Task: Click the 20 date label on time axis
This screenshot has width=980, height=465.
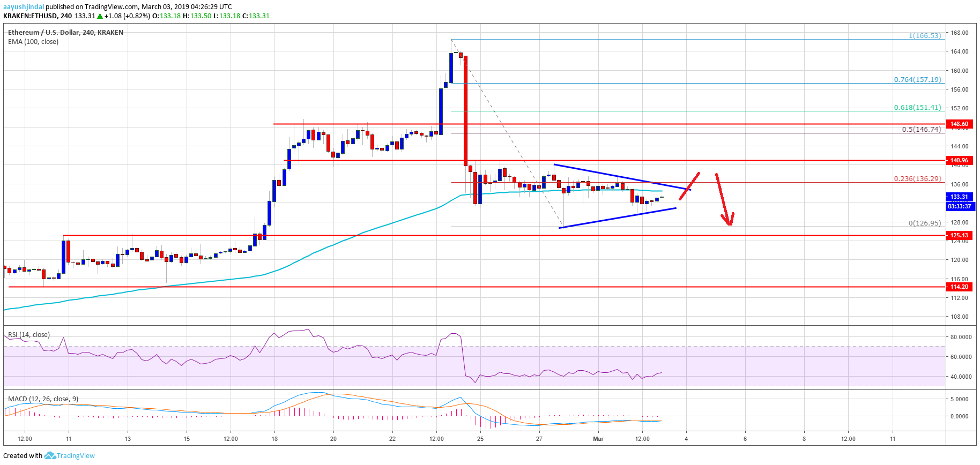Action: click(x=333, y=439)
